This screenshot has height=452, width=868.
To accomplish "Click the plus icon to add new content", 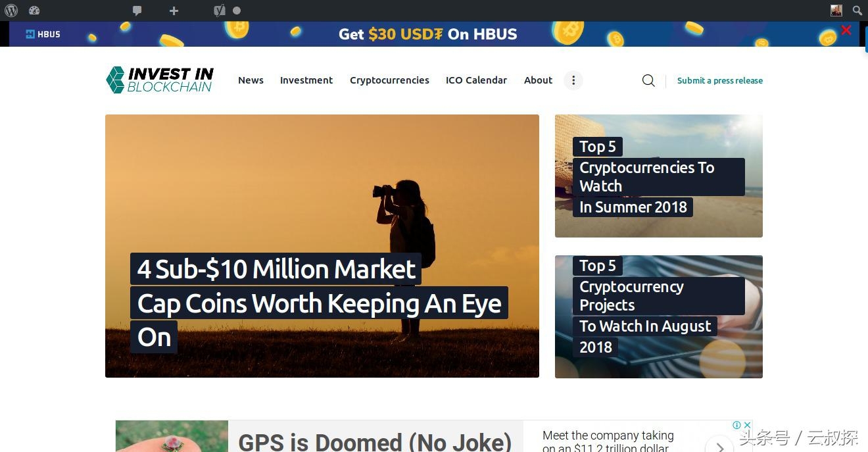I will coord(174,11).
